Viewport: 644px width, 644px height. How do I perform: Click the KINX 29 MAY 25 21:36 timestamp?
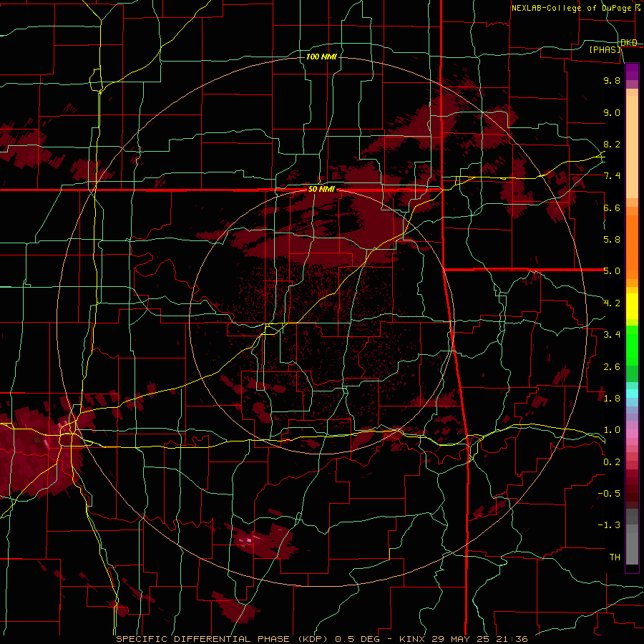pos(463,639)
